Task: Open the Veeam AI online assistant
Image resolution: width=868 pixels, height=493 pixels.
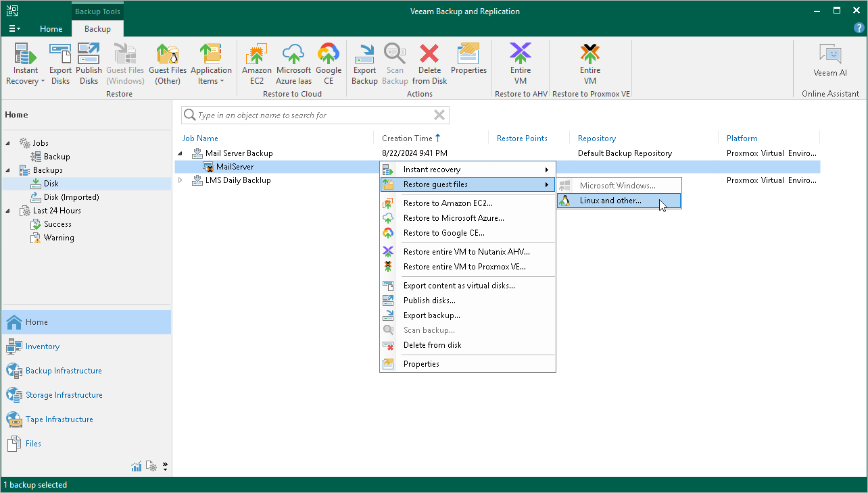Action: click(x=830, y=61)
